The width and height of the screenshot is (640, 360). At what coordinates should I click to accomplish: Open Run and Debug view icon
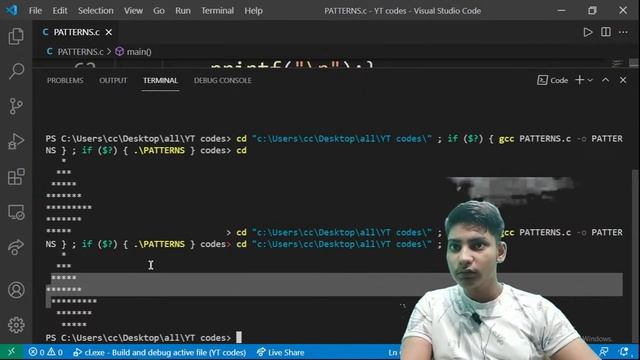[x=16, y=141]
